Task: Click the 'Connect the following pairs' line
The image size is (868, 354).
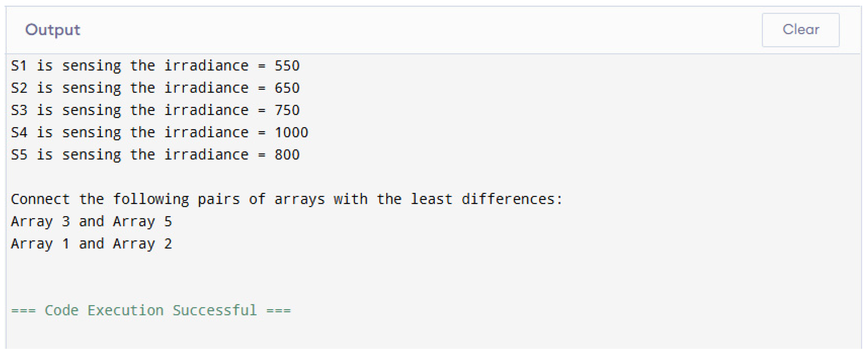Action: point(286,199)
